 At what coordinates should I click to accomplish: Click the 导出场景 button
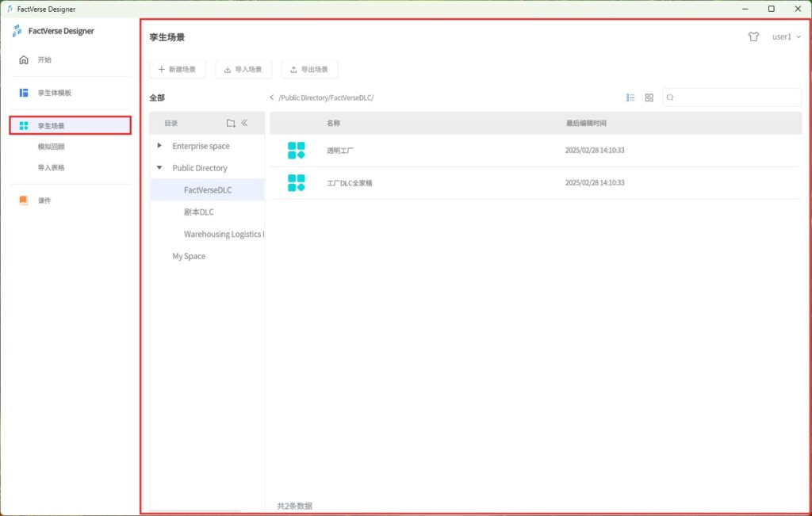pos(309,70)
